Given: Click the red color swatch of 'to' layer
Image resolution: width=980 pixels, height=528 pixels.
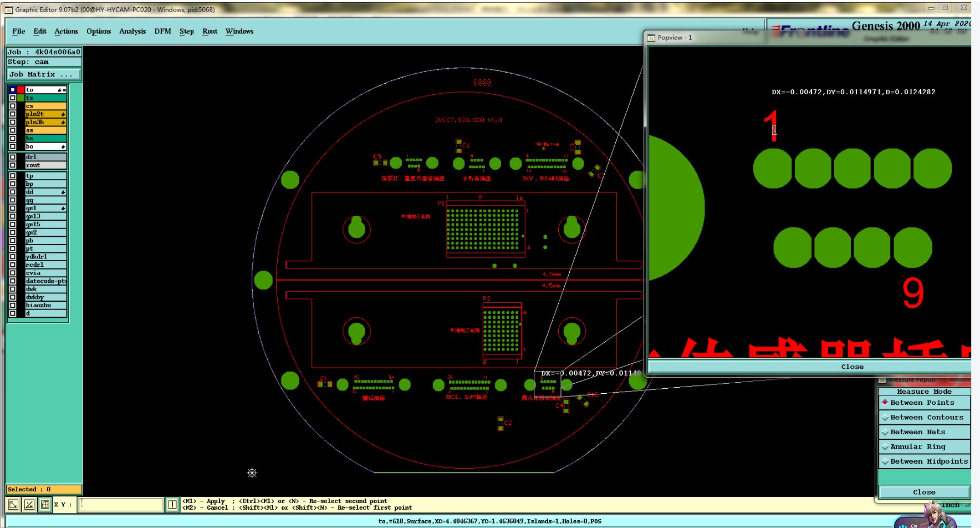Looking at the screenshot, I should point(21,90).
